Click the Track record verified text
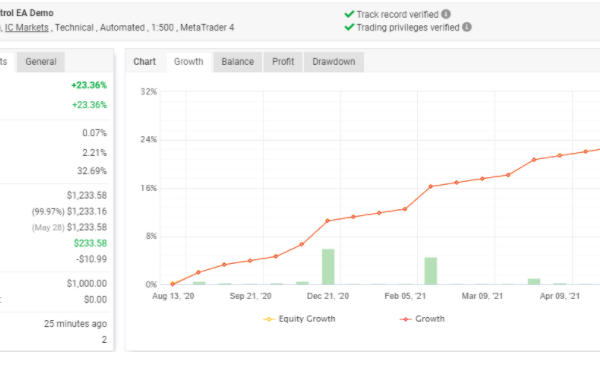Screen dimensions: 600x368 pyautogui.click(x=398, y=15)
